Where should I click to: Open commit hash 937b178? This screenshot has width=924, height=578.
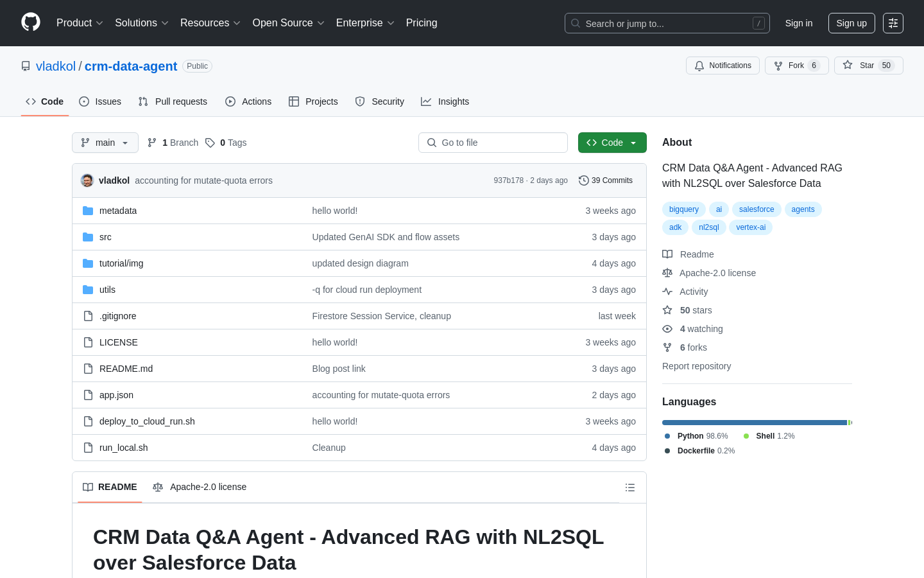[x=509, y=180]
